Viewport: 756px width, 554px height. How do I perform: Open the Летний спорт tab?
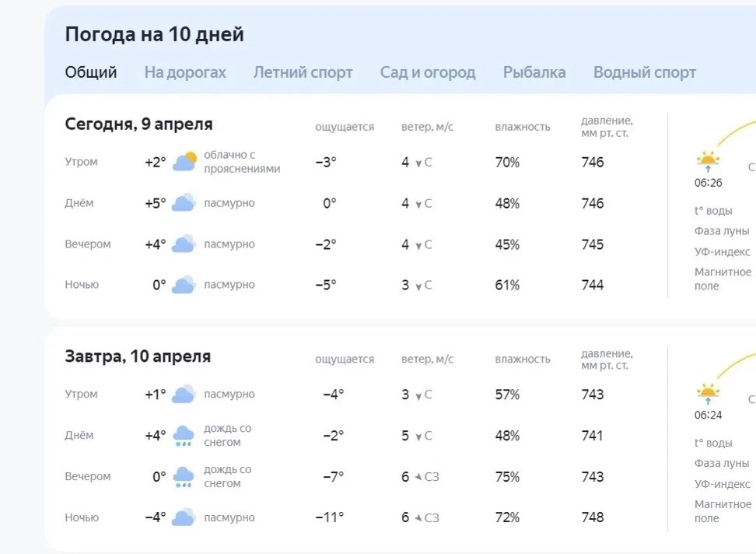(303, 72)
